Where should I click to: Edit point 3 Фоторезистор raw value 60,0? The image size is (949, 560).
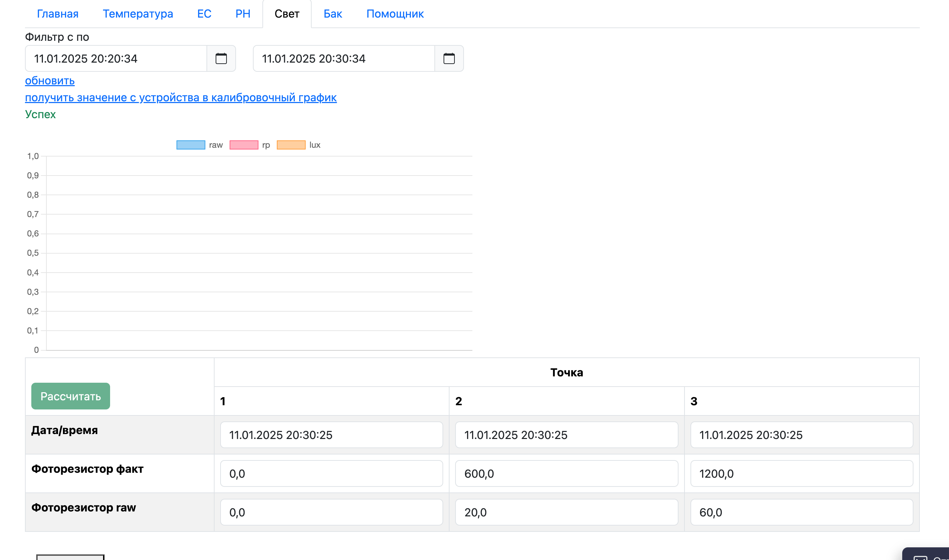coord(801,512)
